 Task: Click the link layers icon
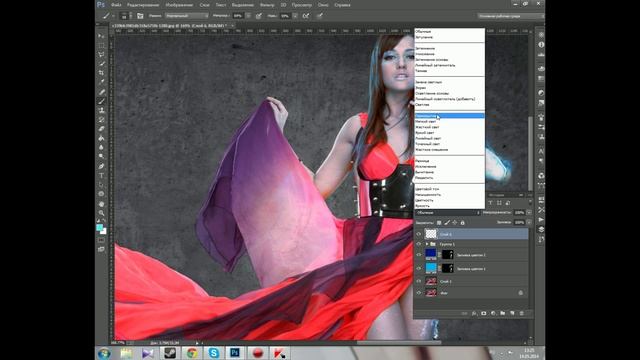[x=464, y=313]
